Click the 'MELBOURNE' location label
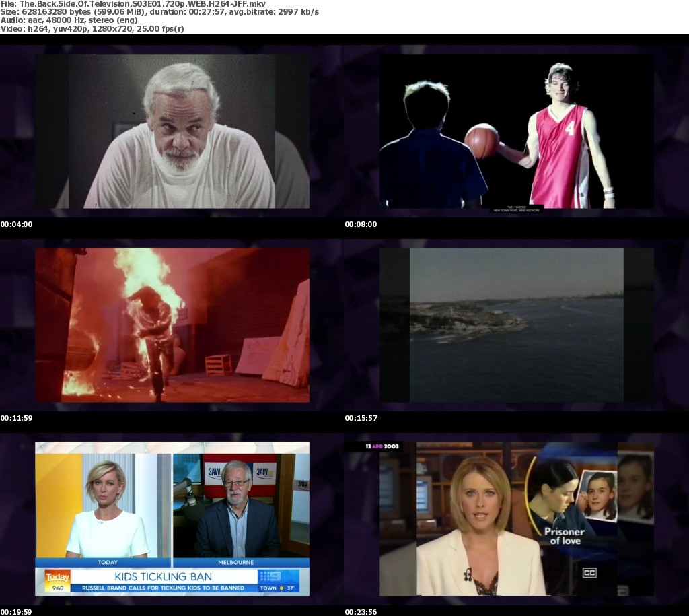Image resolution: width=689 pixels, height=616 pixels. coord(235,562)
